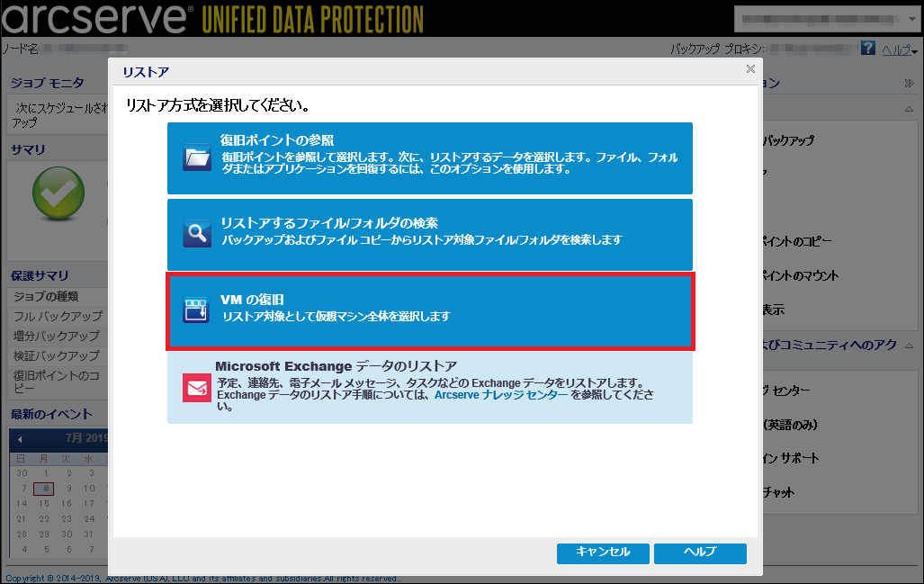Image resolution: width=924 pixels, height=584 pixels.
Task: Select calendar date 23
Action: tap(67, 519)
